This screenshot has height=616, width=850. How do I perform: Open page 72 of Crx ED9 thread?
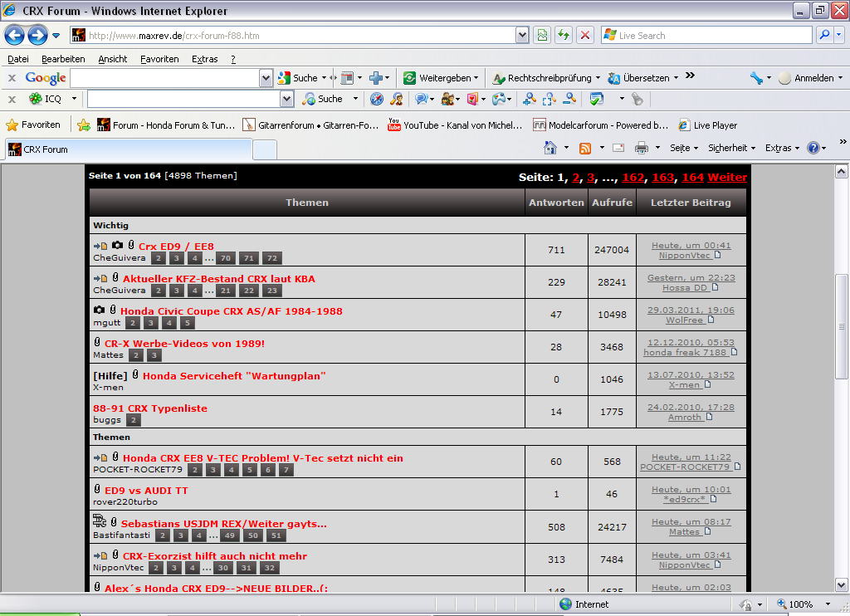tap(272, 258)
